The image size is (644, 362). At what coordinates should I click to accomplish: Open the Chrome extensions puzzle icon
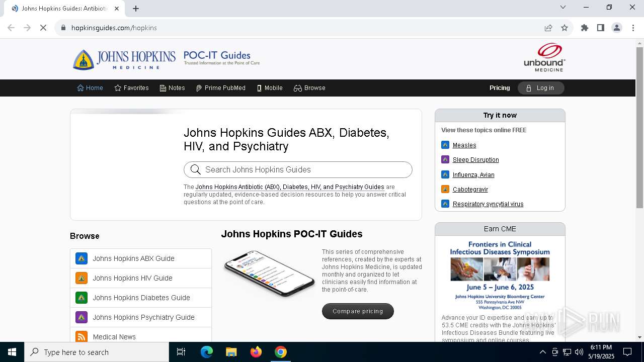click(x=585, y=28)
